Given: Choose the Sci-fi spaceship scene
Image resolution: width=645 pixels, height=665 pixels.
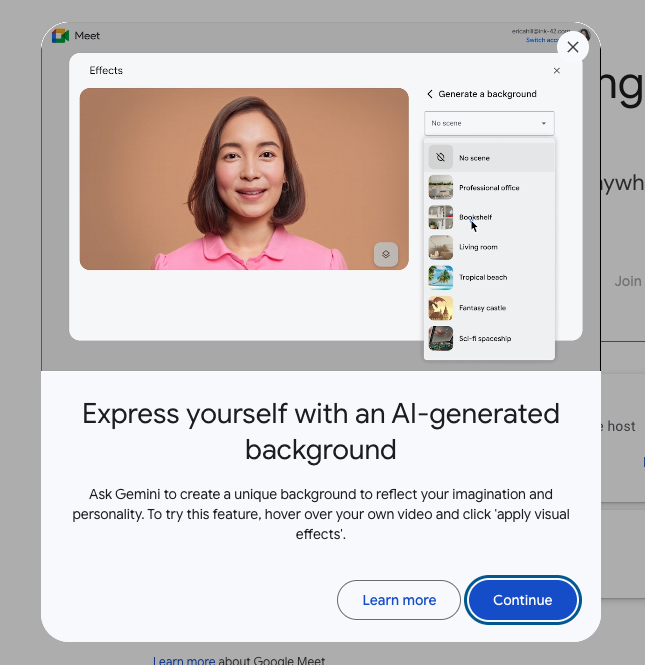Looking at the screenshot, I should (x=489, y=338).
